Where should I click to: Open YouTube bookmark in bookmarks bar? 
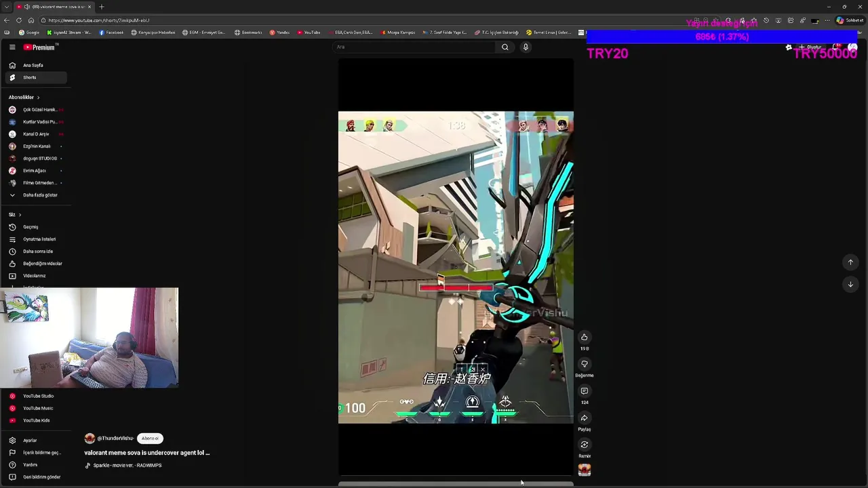point(309,33)
